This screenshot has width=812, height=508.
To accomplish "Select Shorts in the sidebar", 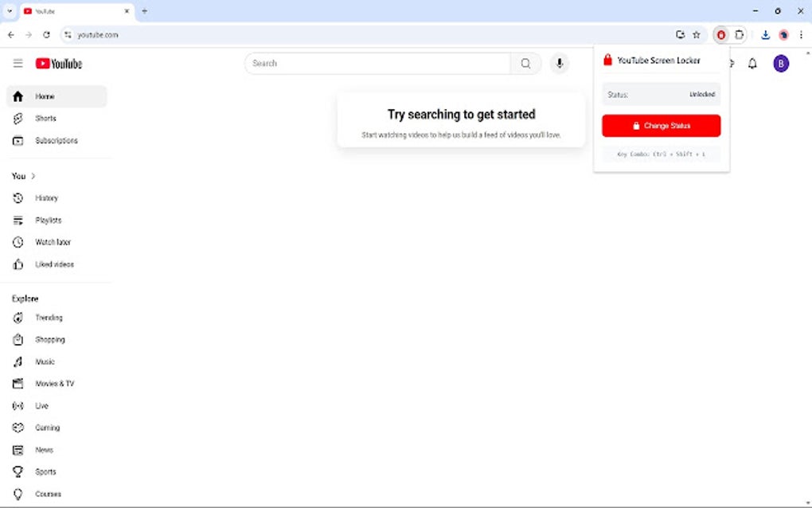I will [45, 118].
